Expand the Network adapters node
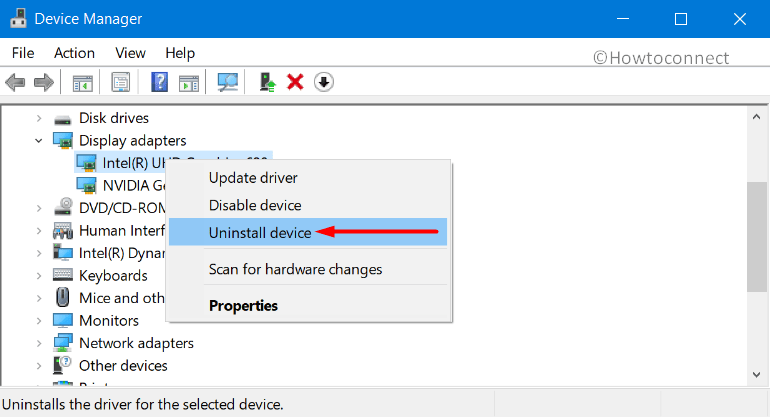The height and width of the screenshot is (417, 770). click(x=39, y=343)
